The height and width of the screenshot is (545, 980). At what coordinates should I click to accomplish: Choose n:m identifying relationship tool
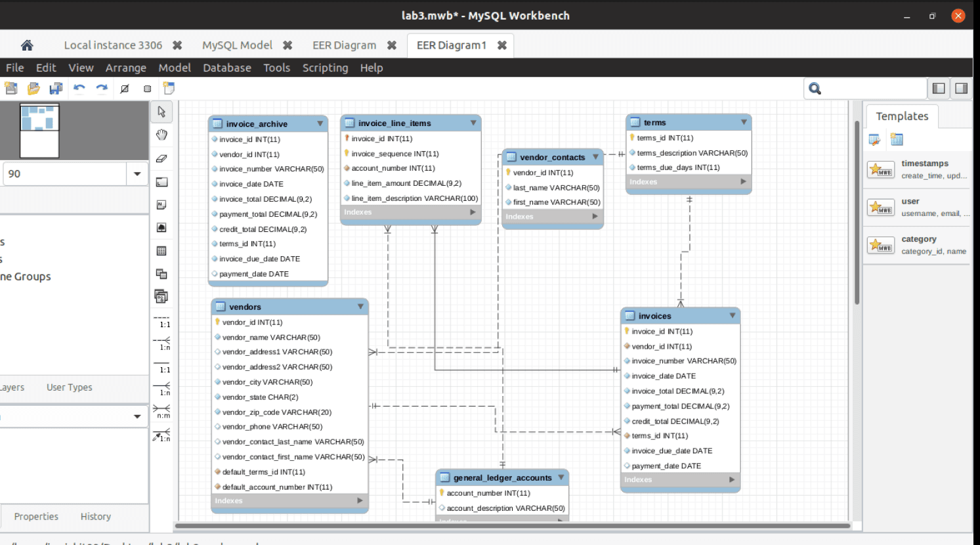click(161, 412)
